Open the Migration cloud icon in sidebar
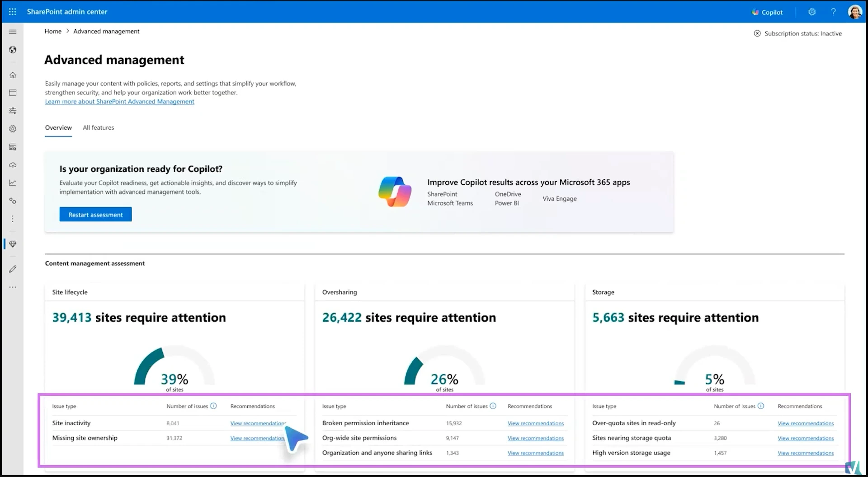The width and height of the screenshot is (868, 477). pyautogui.click(x=13, y=165)
